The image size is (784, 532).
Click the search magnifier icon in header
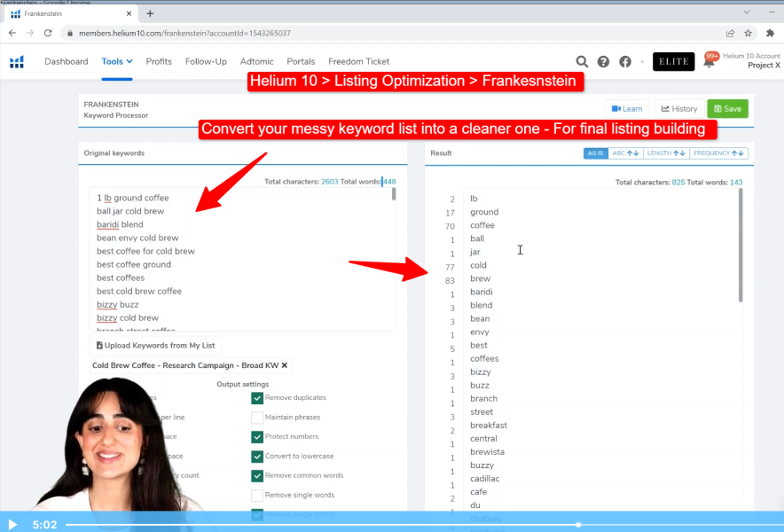[x=582, y=62]
